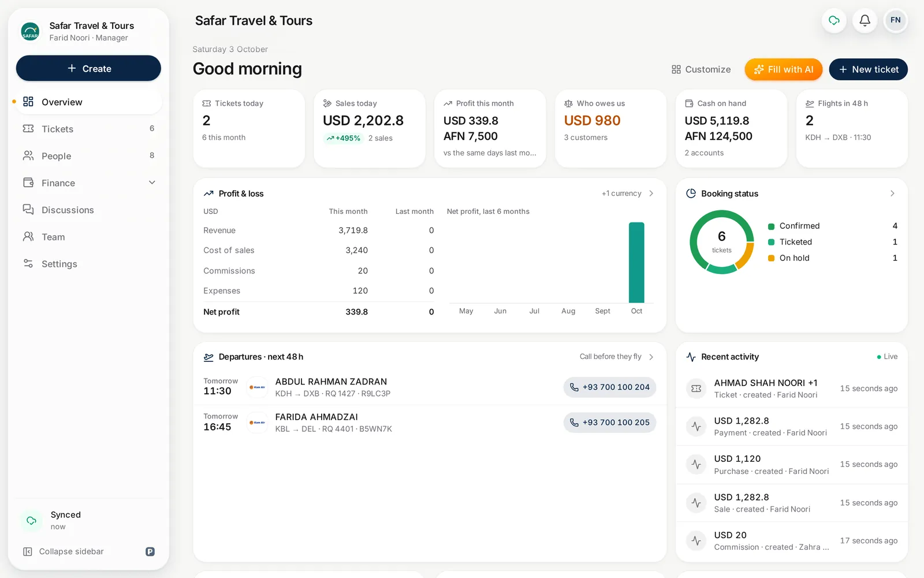Click the Departures plane icon
The image size is (924, 578).
click(208, 357)
